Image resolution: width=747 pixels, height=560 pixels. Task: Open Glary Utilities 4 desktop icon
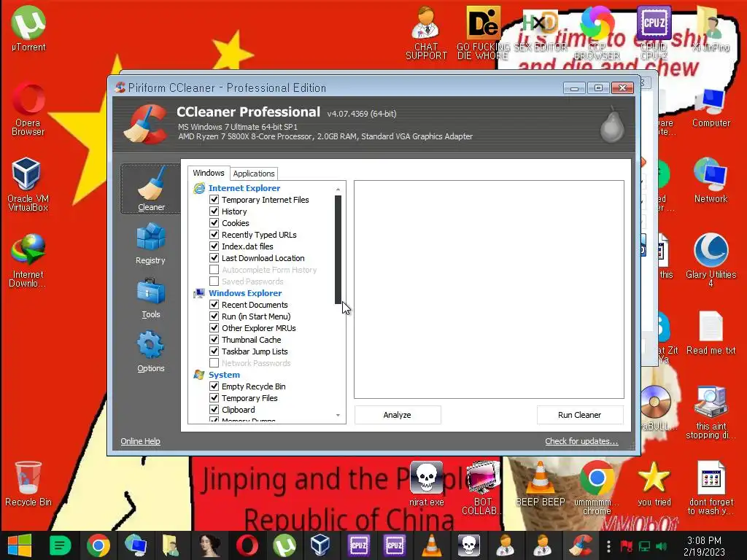[x=711, y=260]
